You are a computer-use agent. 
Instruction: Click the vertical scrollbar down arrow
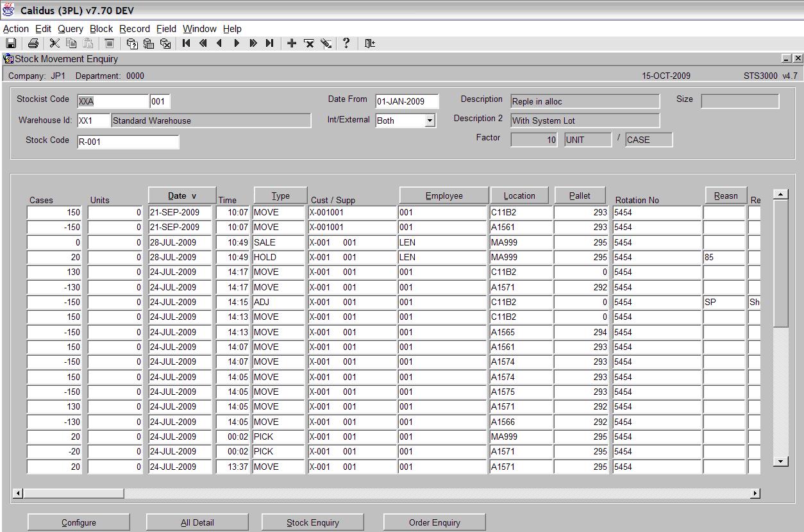[x=780, y=461]
